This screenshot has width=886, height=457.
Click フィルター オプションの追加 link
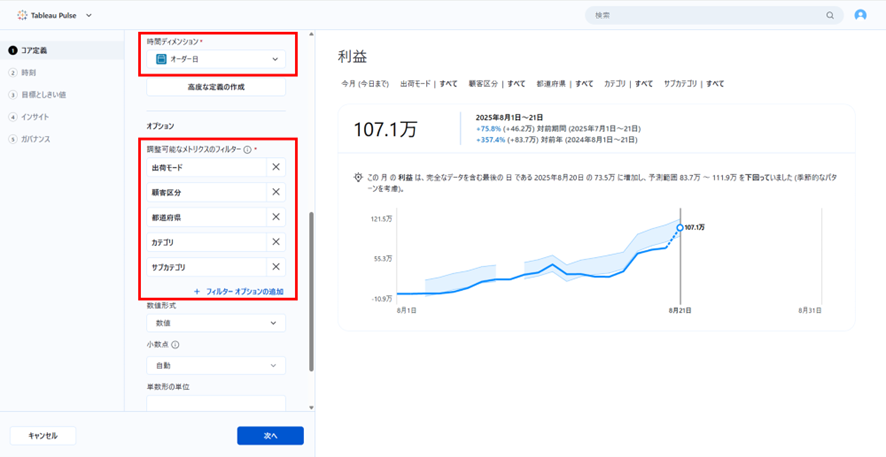[x=239, y=291]
